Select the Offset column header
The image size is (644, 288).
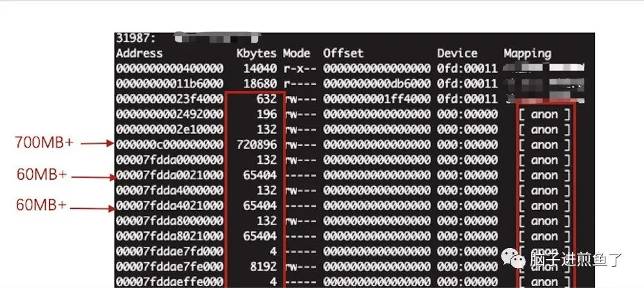pos(344,53)
